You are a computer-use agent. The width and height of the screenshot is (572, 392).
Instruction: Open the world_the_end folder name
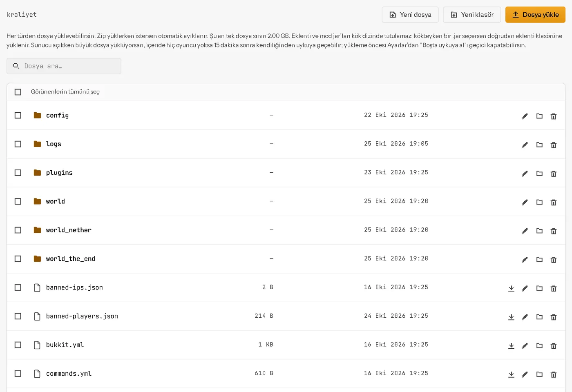coord(71,259)
